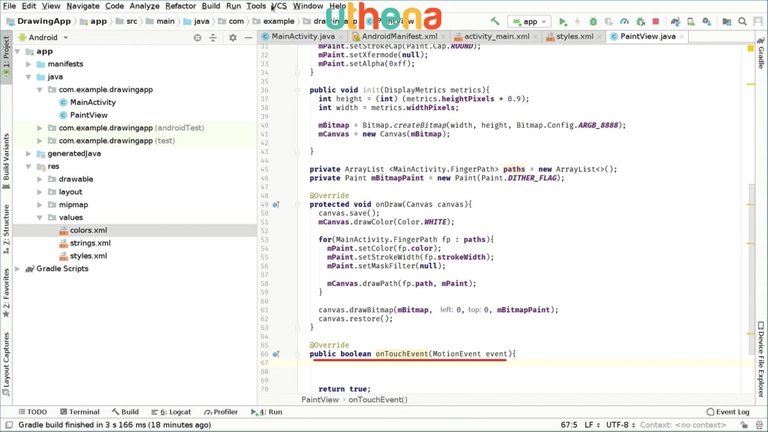This screenshot has width=768, height=432.
Task: Open the Event Log panel
Action: [727, 411]
